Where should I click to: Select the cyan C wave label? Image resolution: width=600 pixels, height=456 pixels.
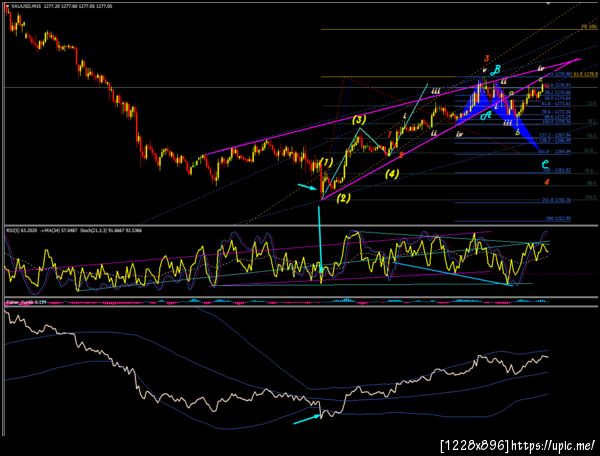pyautogui.click(x=545, y=165)
